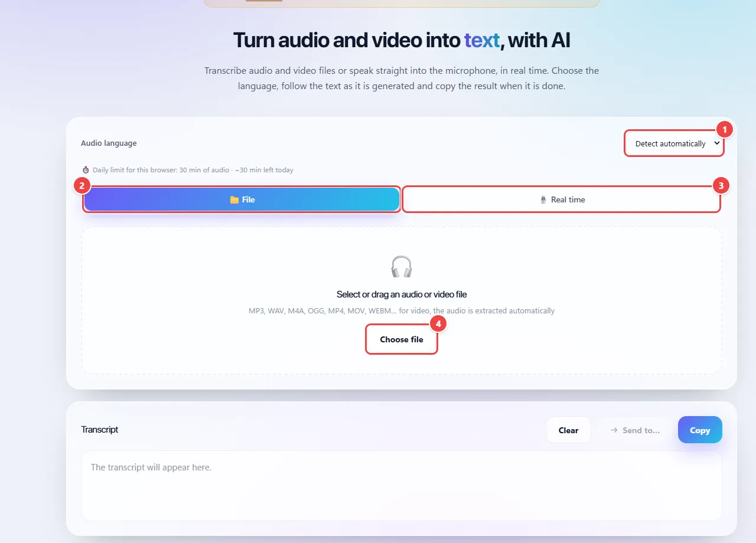Clear the transcript
Viewport: 756px width, 543px height.
[x=568, y=430]
